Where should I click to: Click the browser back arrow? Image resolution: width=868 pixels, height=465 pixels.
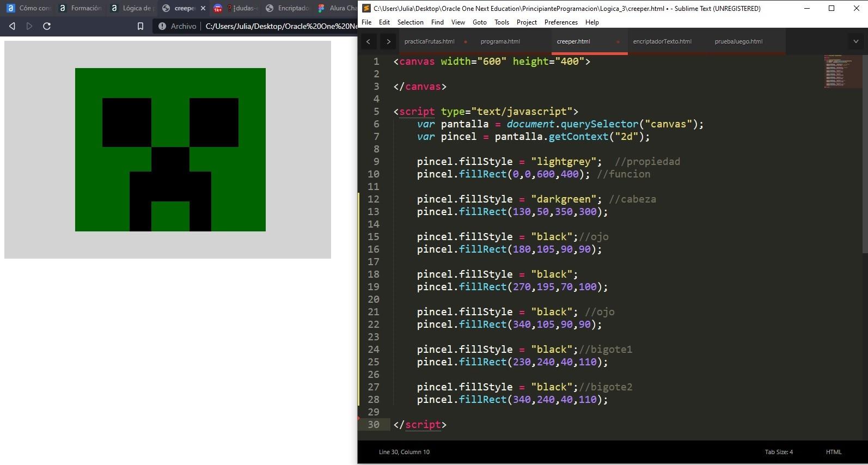coord(12,26)
